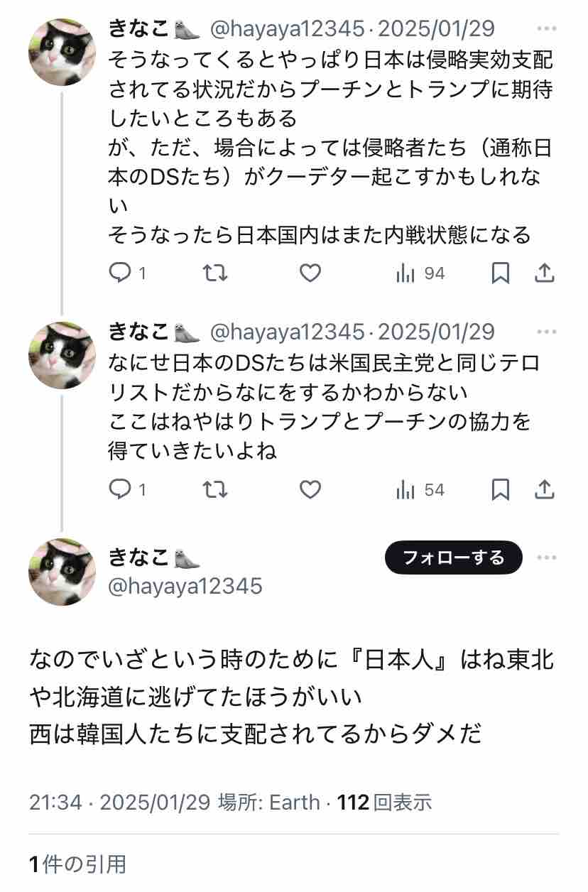Screen dimensions: 588x892
Task: Open more options on first tweet
Action: click(x=547, y=29)
